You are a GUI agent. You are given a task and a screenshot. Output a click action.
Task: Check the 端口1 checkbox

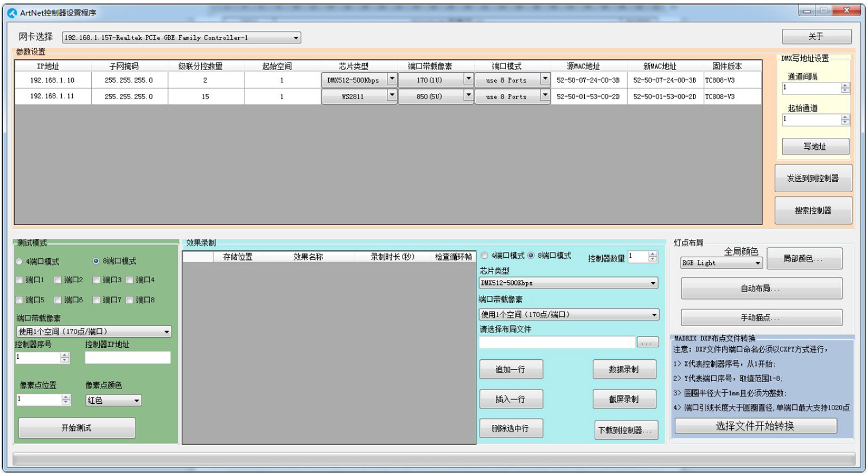[20, 280]
